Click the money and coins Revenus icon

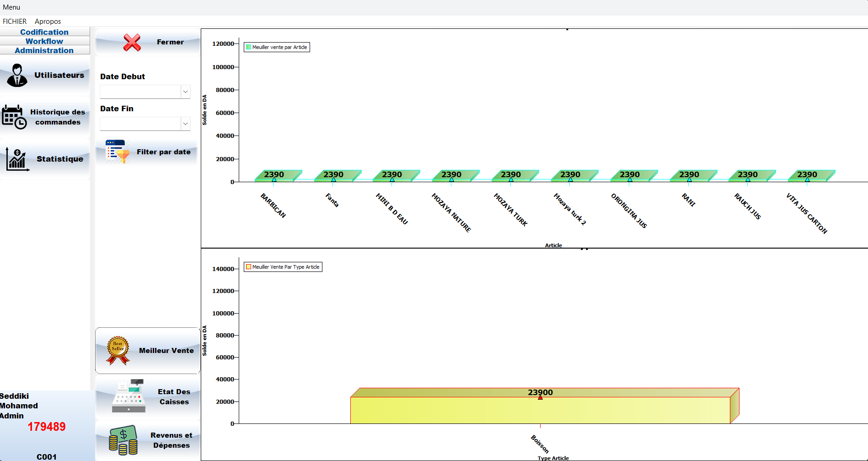123,440
